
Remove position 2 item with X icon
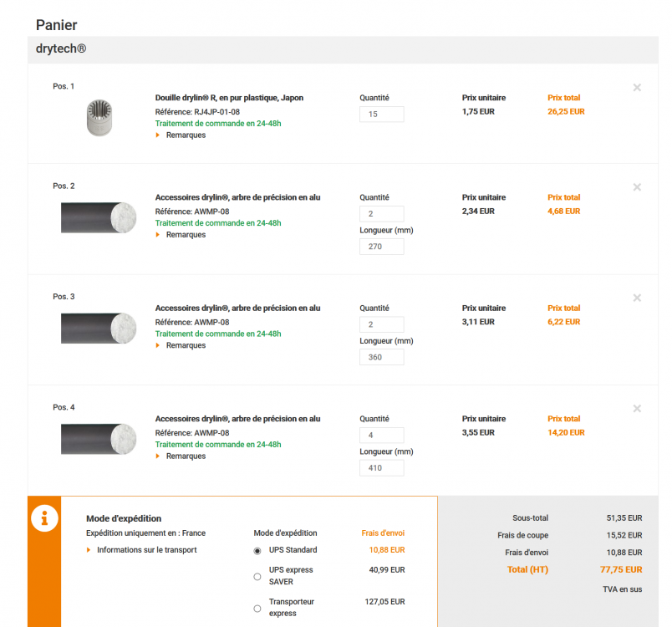pos(637,187)
